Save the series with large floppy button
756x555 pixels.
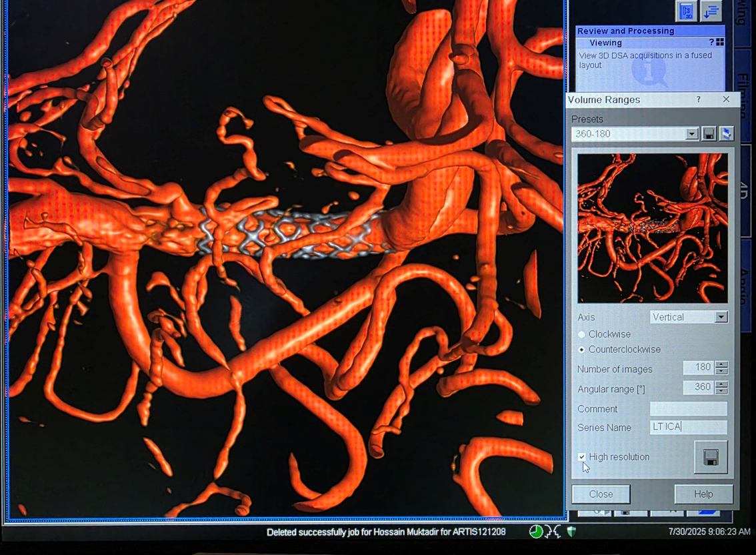[710, 458]
